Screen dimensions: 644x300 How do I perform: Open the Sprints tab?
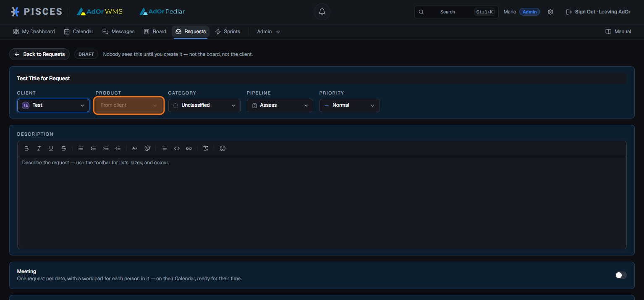click(228, 32)
